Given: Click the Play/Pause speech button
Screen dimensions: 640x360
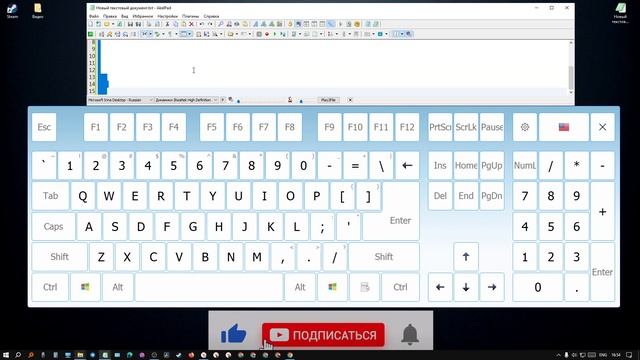Looking at the screenshot, I should (329, 100).
